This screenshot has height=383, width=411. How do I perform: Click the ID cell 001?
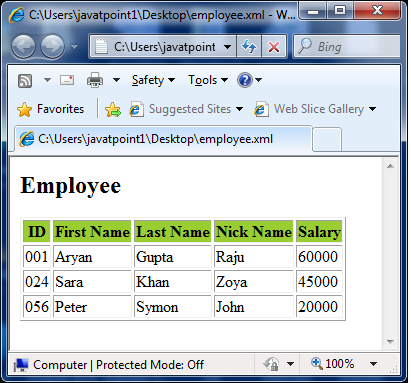click(37, 257)
